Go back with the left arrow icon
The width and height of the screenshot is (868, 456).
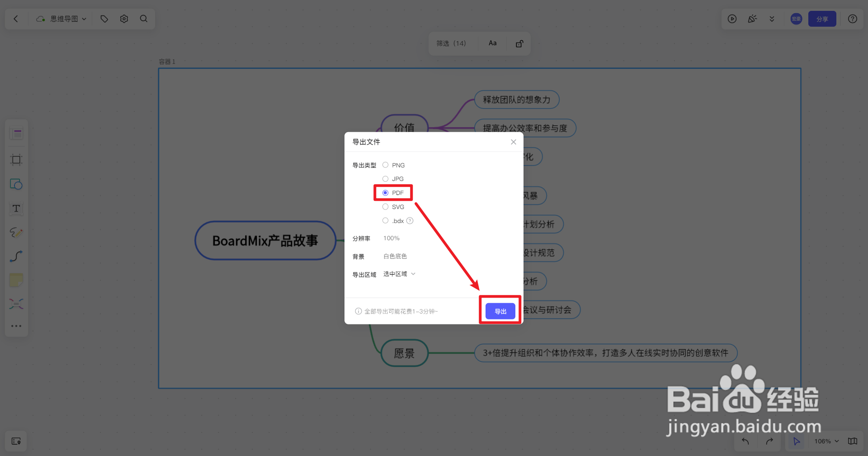16,19
